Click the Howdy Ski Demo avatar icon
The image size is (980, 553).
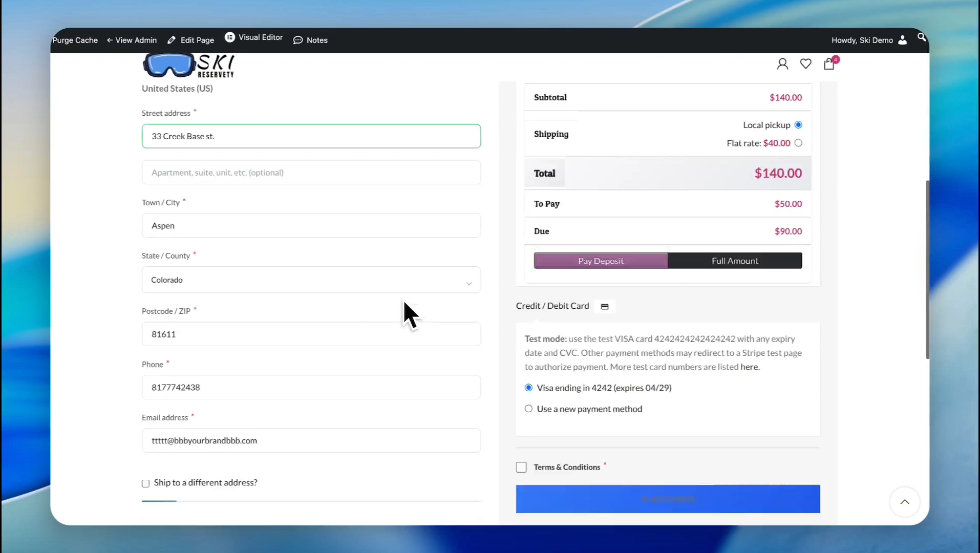tap(902, 40)
